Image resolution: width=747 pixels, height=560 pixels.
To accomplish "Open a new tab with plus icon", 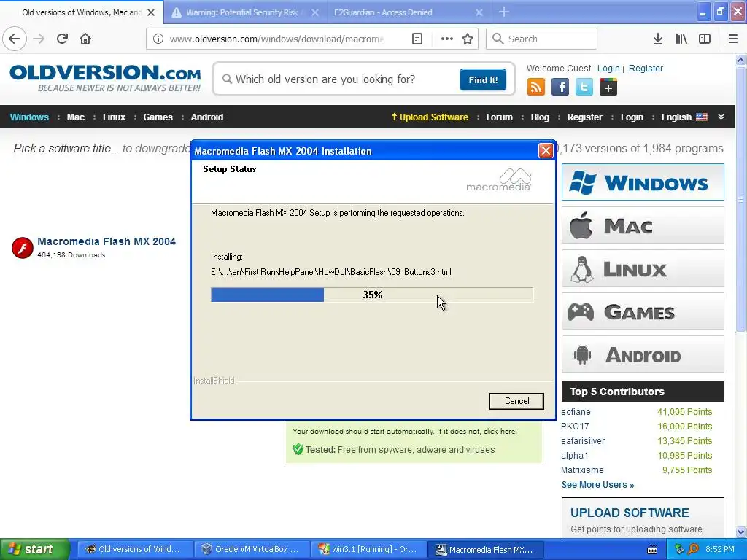I will 504,12.
